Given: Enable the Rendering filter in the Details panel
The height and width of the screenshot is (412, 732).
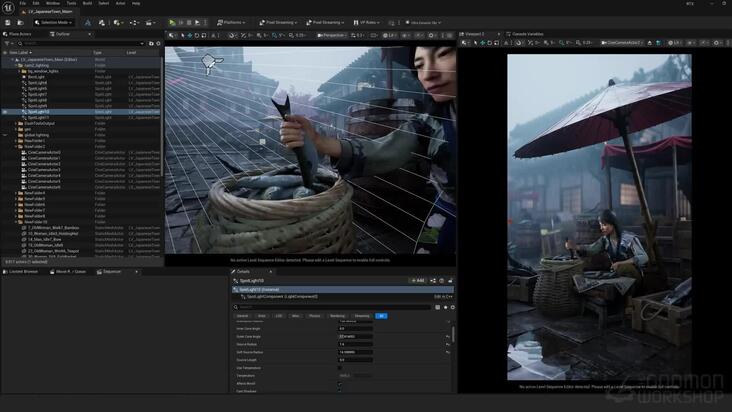Looking at the screenshot, I should tap(337, 316).
